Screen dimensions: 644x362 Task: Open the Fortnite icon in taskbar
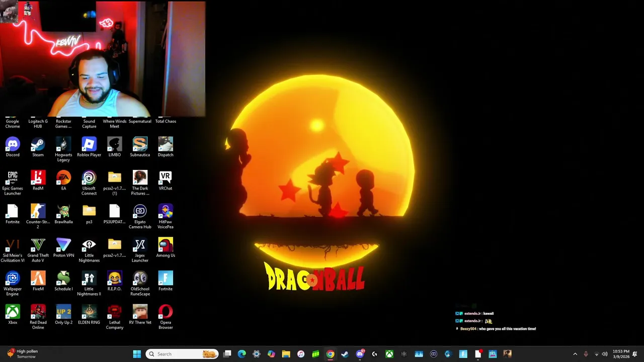tap(463, 354)
